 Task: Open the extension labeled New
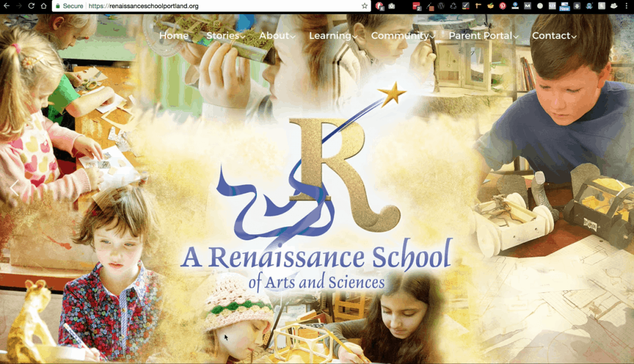[565, 6]
